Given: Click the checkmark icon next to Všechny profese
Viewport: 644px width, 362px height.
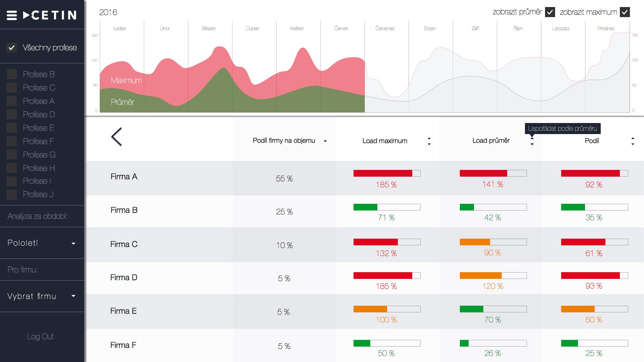Looking at the screenshot, I should click(x=12, y=47).
